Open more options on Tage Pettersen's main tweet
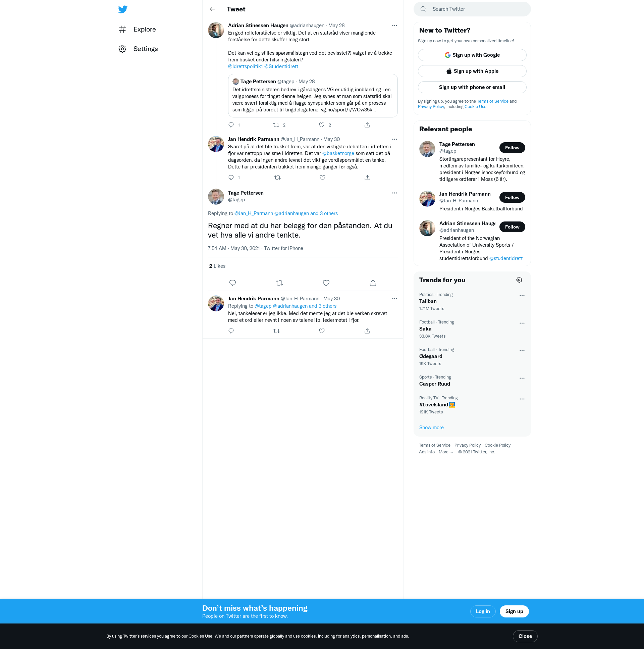The height and width of the screenshot is (649, 644). (x=394, y=193)
